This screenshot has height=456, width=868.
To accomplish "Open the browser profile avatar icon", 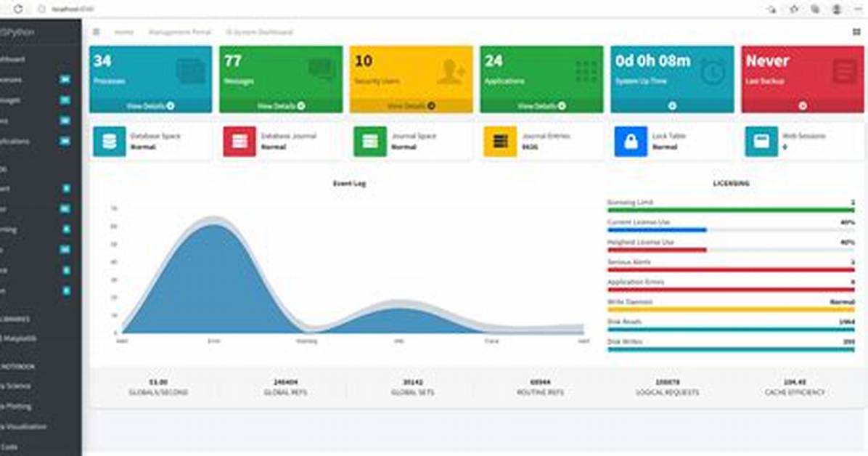I will point(837,9).
